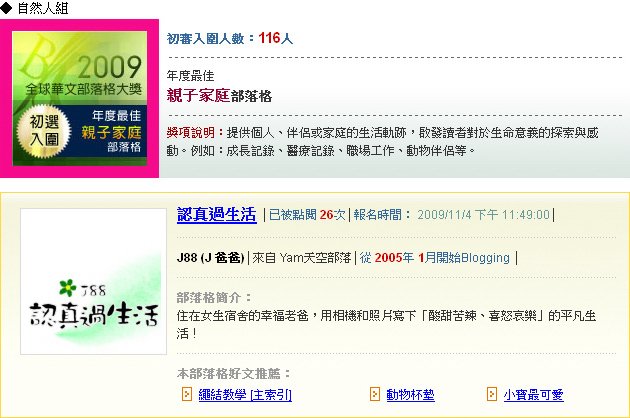Screen dimensions: 630x418
Task: Click the 初選入圍 gold seal on badge
Action: [x=44, y=131]
